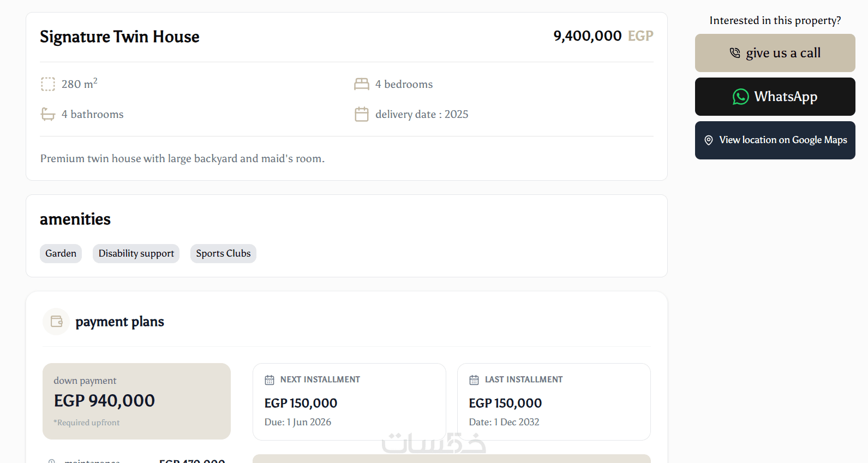Viewport: 868px width, 463px height.
Task: Click the calendar icon beside delivery date
Action: coord(362,114)
